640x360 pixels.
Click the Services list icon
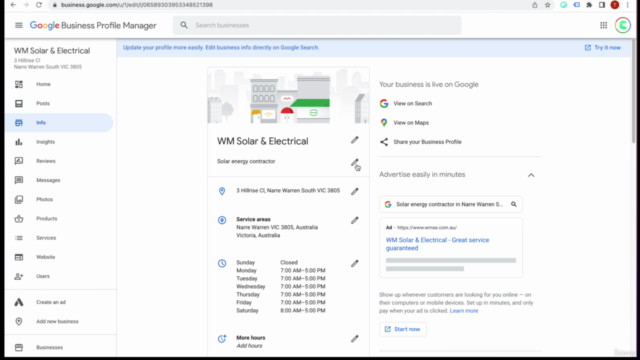coord(19,238)
